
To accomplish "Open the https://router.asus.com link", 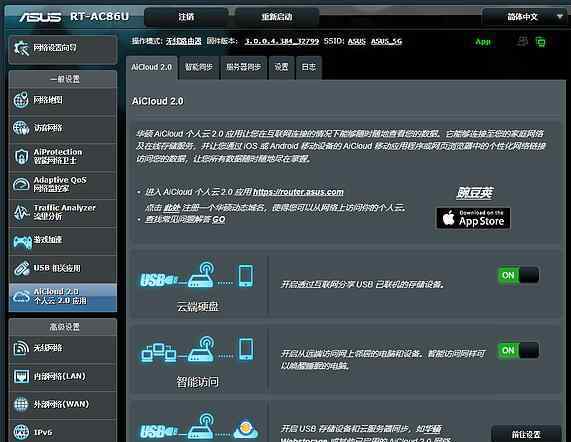I will click(x=298, y=192).
